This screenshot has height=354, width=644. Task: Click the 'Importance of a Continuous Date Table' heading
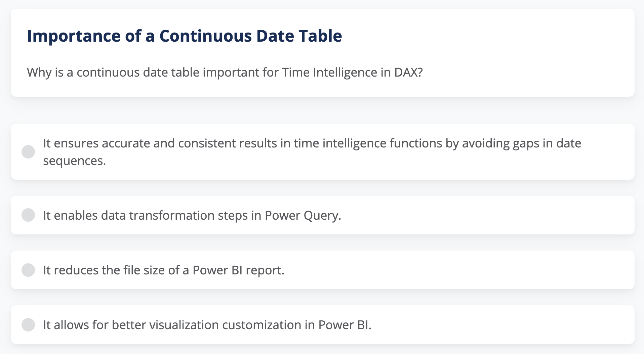coord(184,36)
